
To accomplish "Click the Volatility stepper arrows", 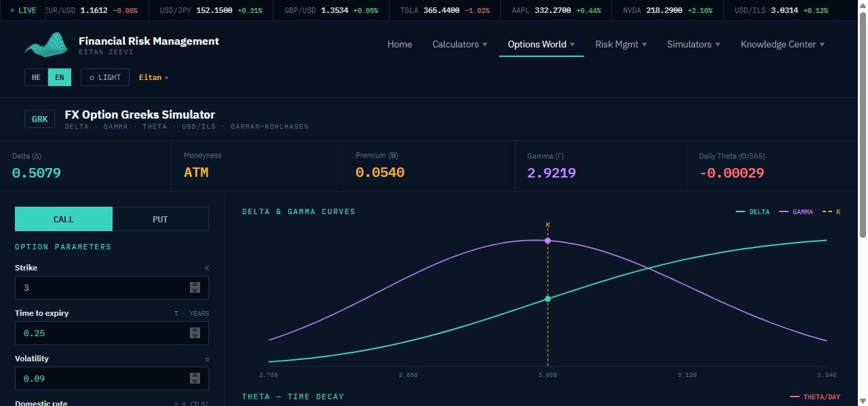I will 195,378.
